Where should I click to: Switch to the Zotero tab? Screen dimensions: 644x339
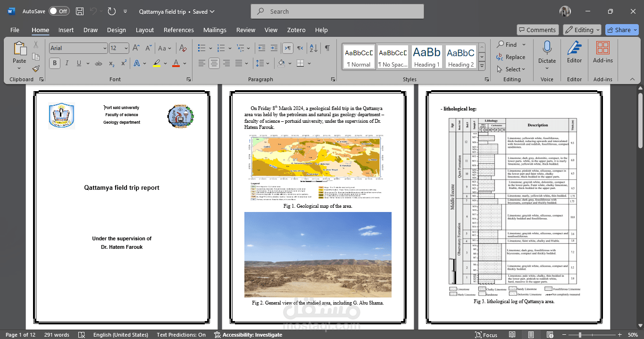(x=296, y=30)
